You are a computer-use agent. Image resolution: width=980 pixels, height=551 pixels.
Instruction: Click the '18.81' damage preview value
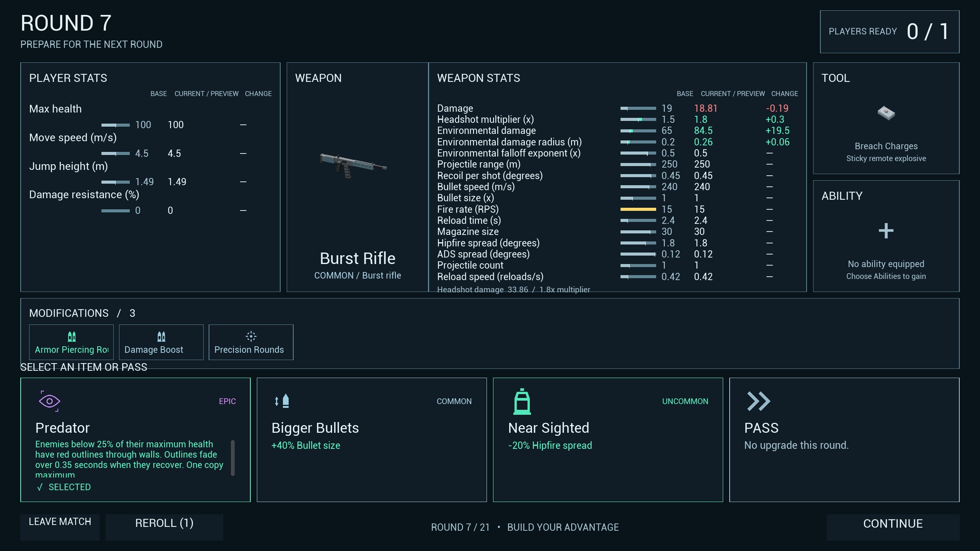(706, 109)
